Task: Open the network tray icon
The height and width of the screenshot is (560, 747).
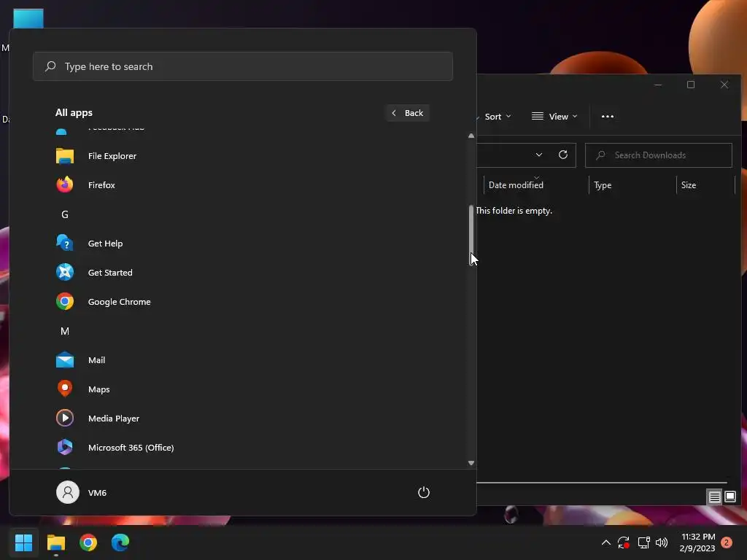Action: (643, 542)
